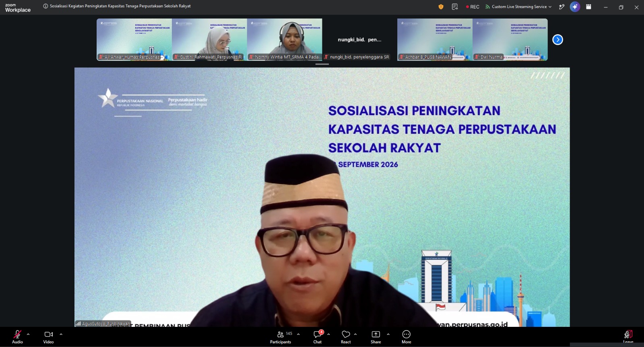Expand the chat options caret
The height and width of the screenshot is (347, 644).
328,334
